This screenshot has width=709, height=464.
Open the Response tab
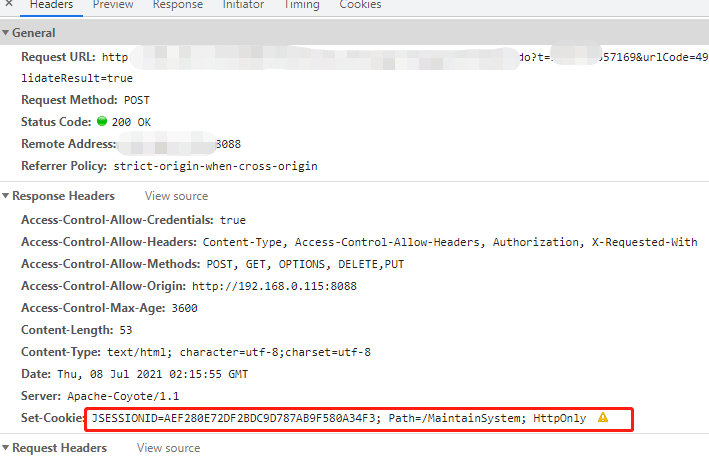[x=178, y=5]
